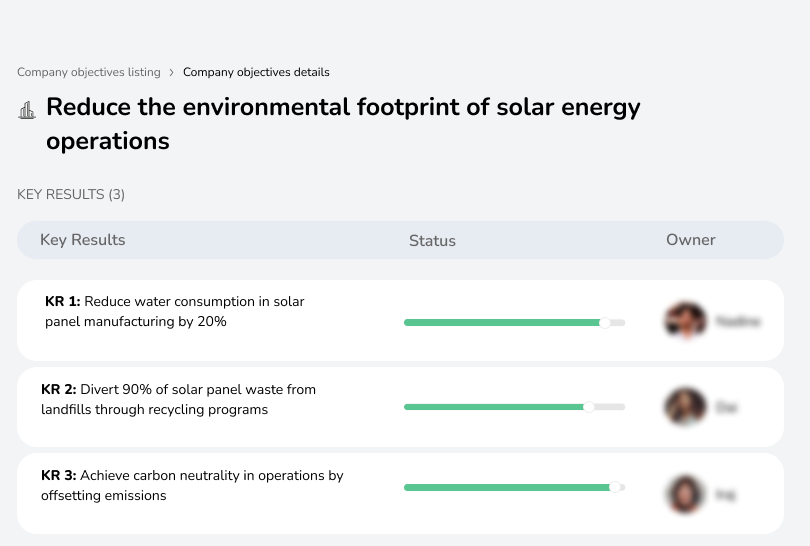The image size is (810, 546).
Task: Click the building icon beside the objective title
Action: (x=27, y=110)
